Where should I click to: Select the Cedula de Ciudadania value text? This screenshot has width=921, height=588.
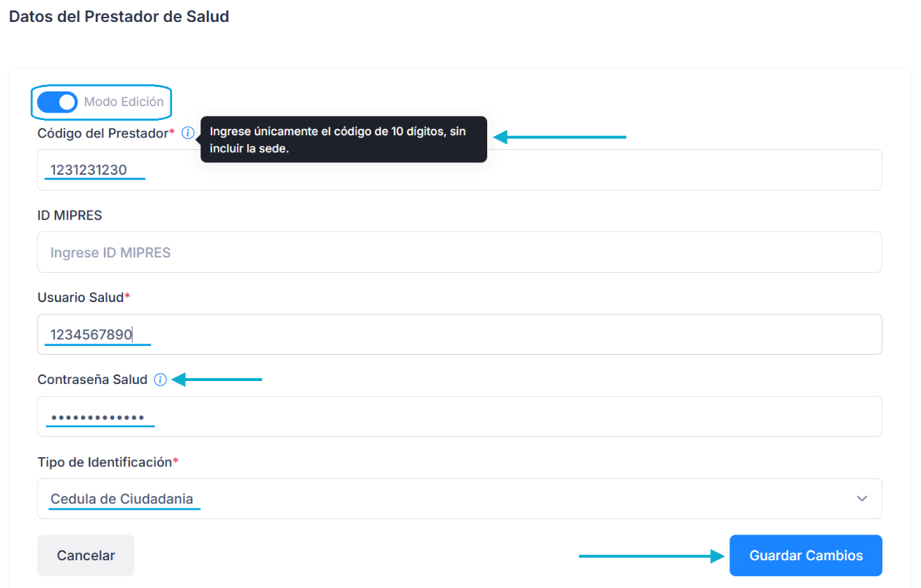point(121,499)
